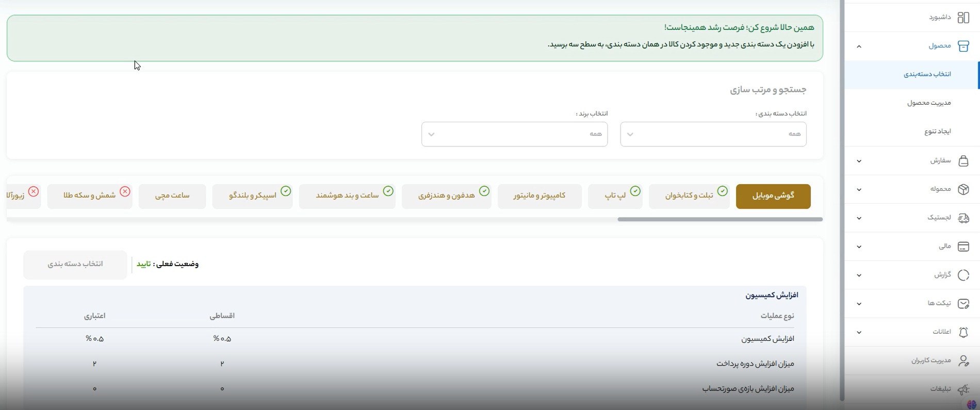
Task: Open مدیریت محصول submenu item
Action: (x=929, y=103)
